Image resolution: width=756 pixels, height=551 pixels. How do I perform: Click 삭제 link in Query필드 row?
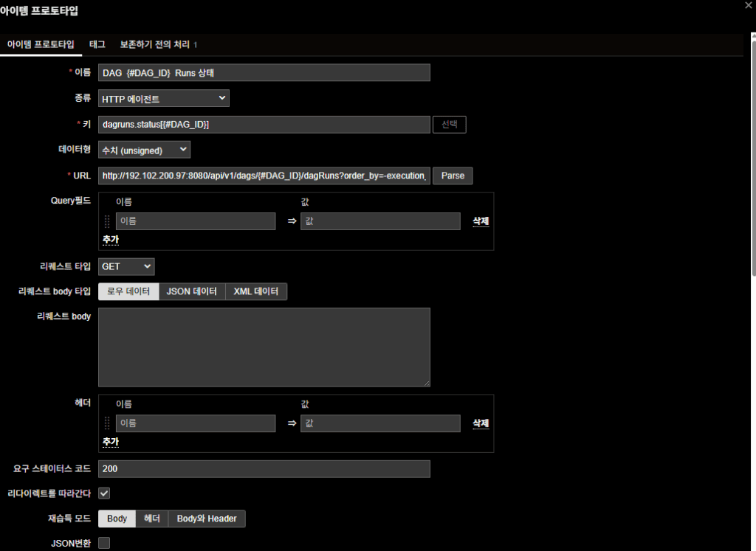tap(481, 221)
